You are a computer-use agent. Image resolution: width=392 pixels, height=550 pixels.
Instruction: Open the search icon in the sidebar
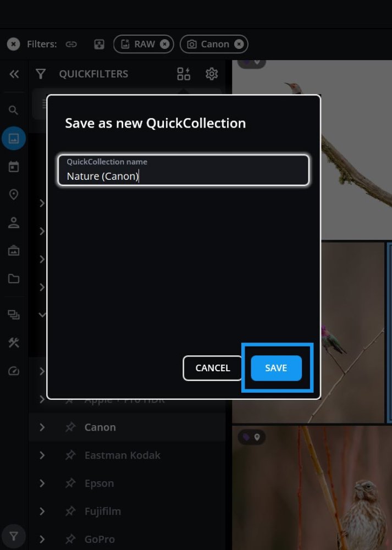[13, 110]
